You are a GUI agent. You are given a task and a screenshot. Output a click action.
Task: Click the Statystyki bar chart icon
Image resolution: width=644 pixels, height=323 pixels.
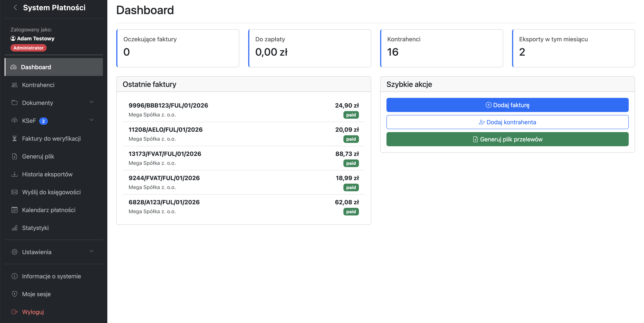click(x=15, y=228)
